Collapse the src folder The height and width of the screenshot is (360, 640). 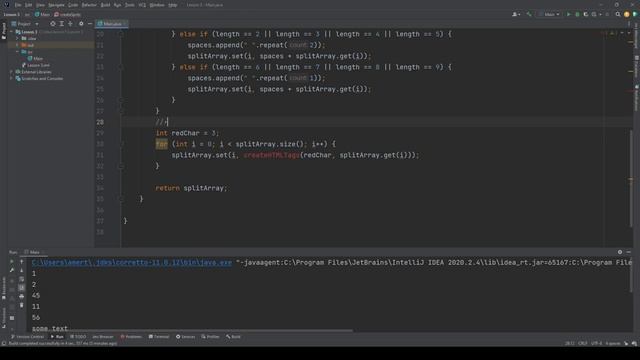[x=18, y=52]
